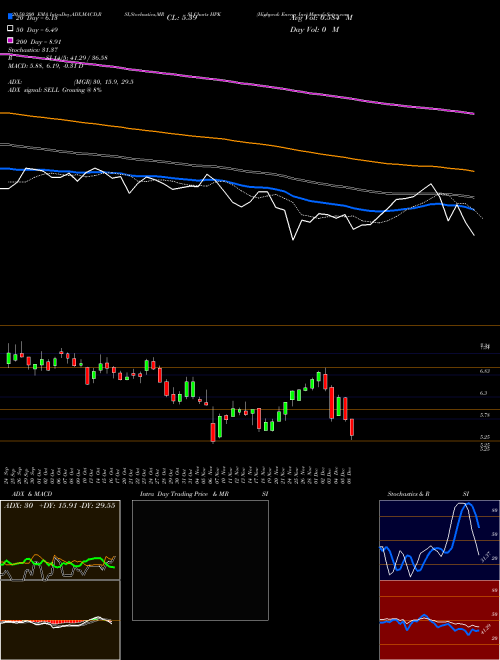Click the white 50 Day legend swatch
This screenshot has height=660, width=500.
10,29
